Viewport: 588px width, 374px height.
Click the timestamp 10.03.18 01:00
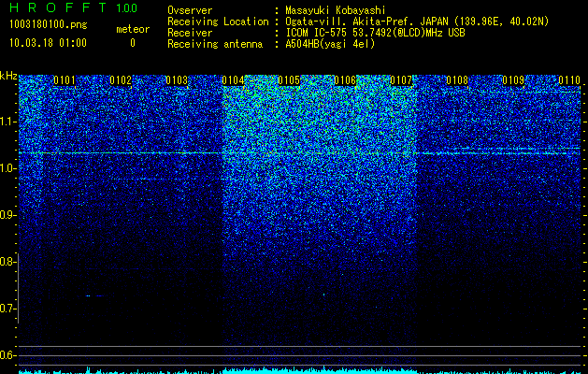48,43
